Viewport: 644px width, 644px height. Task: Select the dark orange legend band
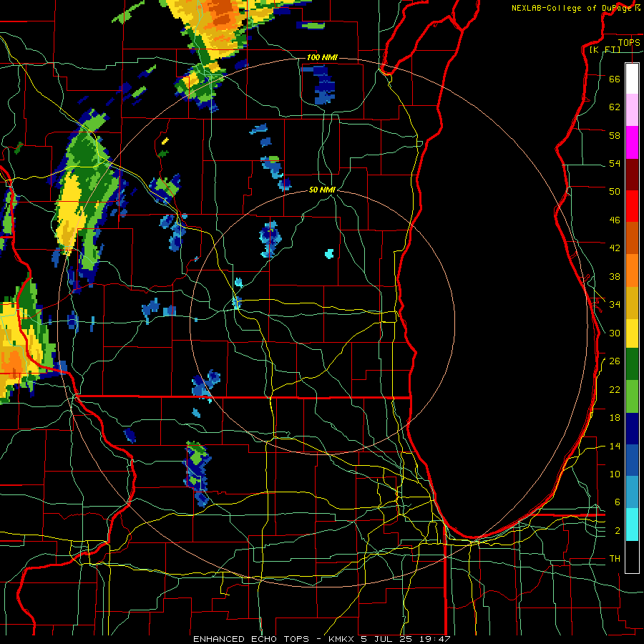[x=632, y=238]
